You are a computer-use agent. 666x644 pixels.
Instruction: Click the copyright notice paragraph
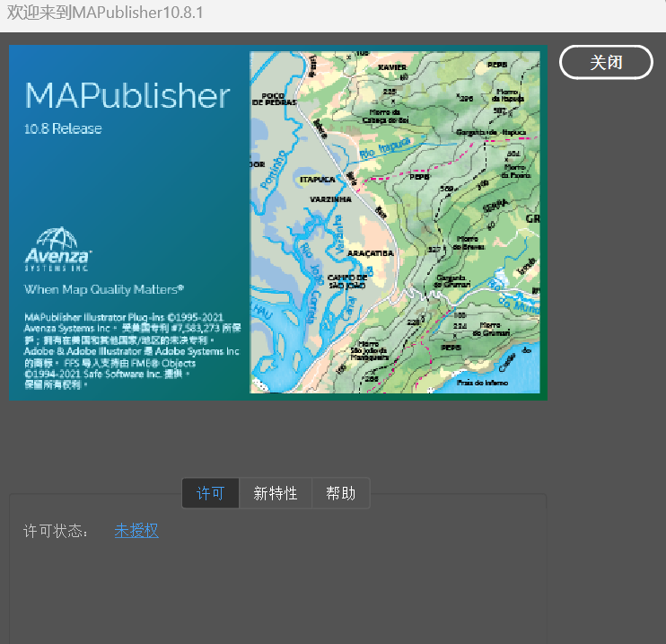pos(132,351)
